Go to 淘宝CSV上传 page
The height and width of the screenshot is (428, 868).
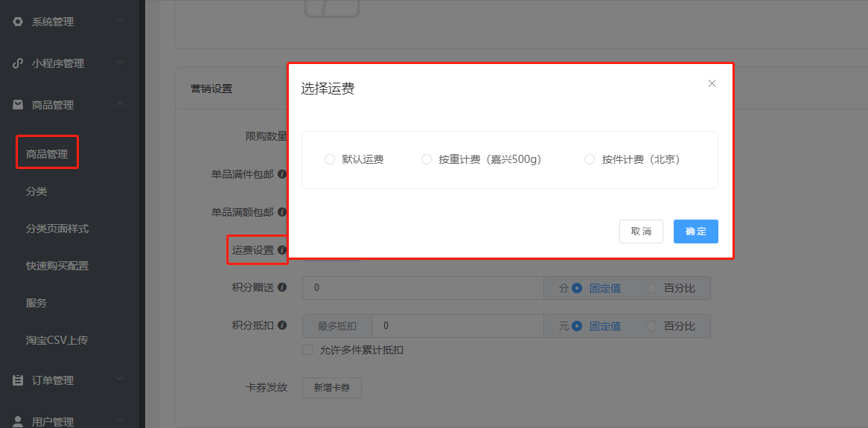[x=57, y=340]
